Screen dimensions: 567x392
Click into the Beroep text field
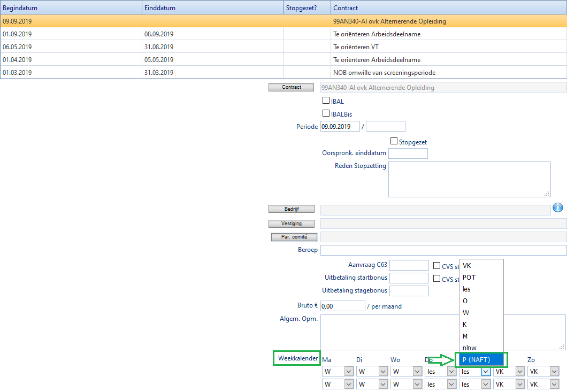[443, 250]
